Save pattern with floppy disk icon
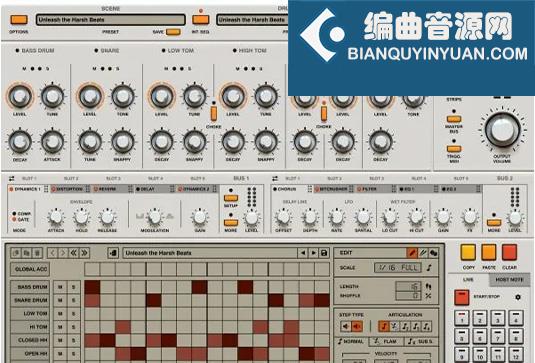The width and height of the screenshot is (535, 363). coord(324,253)
